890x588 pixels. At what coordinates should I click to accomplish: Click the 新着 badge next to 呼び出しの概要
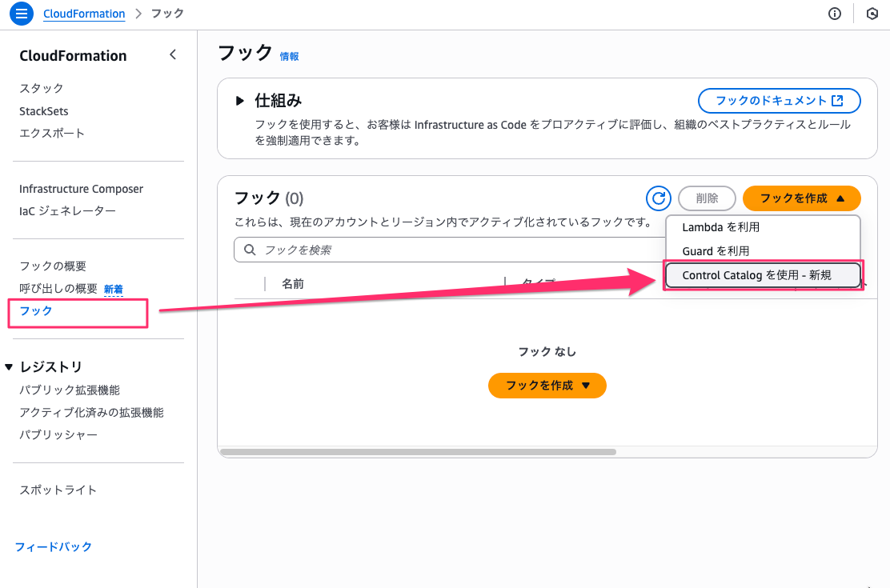click(114, 290)
